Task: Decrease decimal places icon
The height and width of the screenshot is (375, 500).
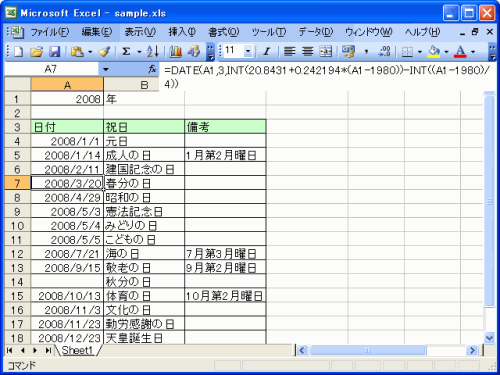Action: click(384, 52)
